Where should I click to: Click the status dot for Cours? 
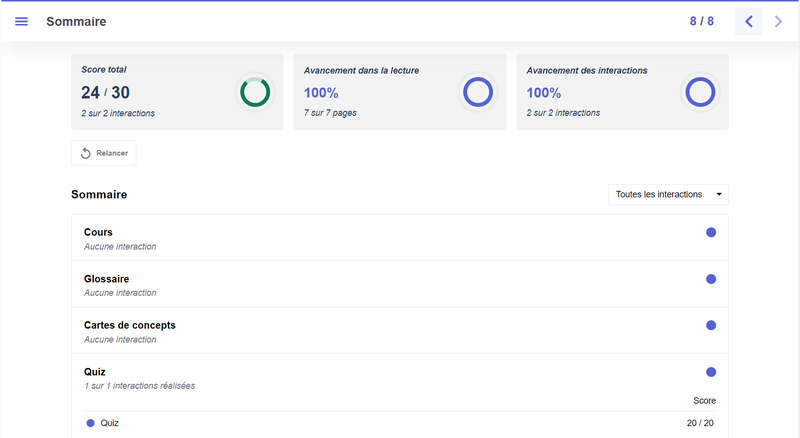(711, 232)
